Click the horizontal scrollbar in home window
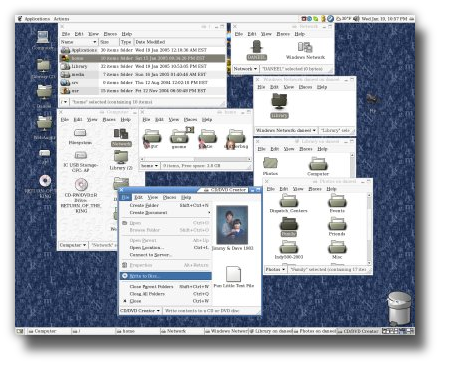This screenshot has height=365, width=450. (196, 159)
